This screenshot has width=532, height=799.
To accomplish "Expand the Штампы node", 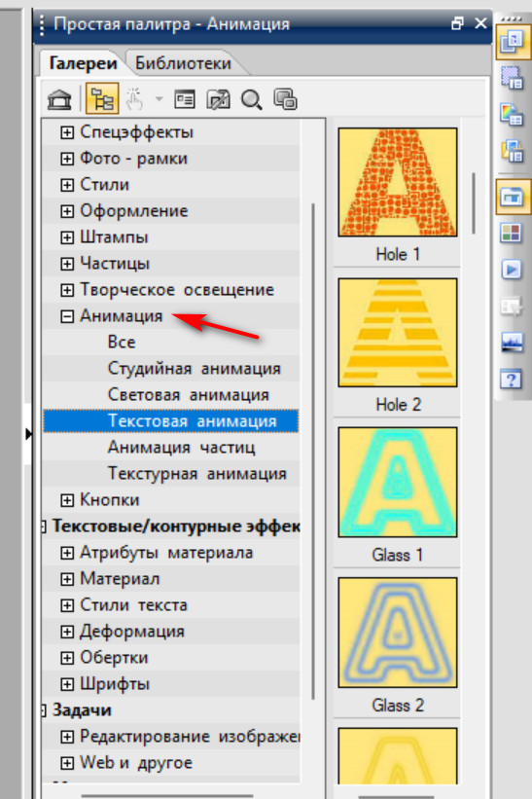I will [67, 237].
